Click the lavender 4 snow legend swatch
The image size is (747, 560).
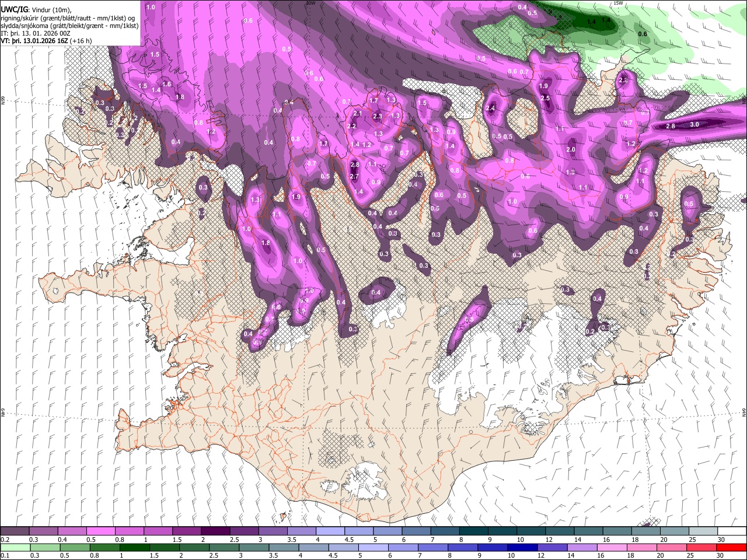pos(330,531)
